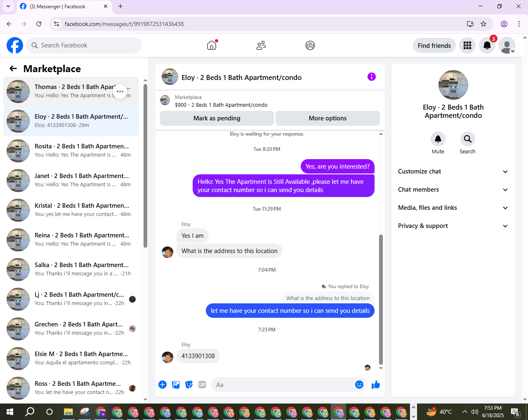Viewport: 528px width, 420px height.
Task: Choose a sticker to send
Action: click(x=189, y=385)
